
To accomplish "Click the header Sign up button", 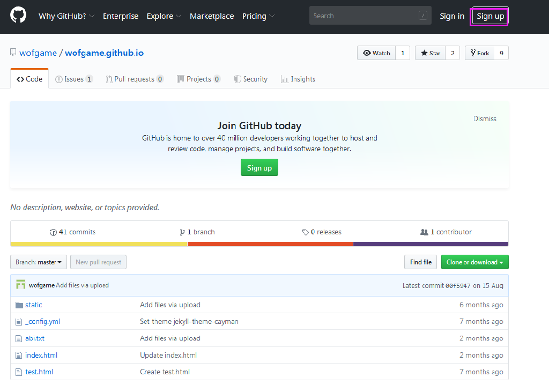I will [490, 16].
